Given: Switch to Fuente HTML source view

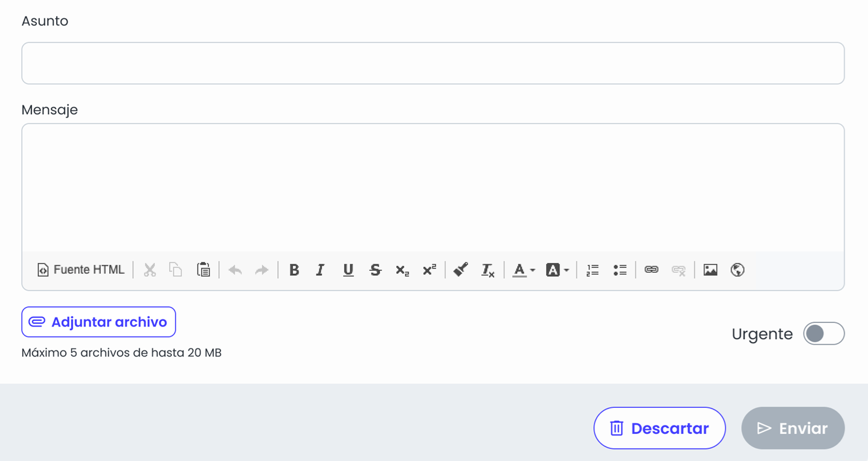Looking at the screenshot, I should [x=80, y=270].
